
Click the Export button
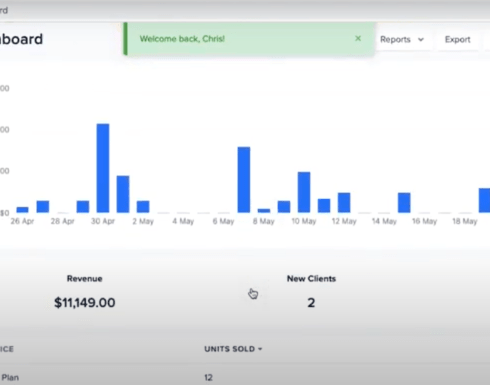click(457, 39)
